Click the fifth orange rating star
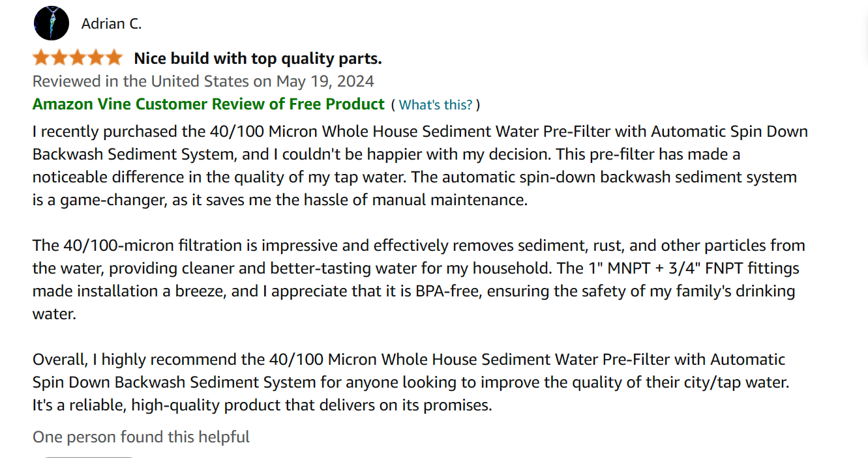868x458 pixels. tap(113, 58)
